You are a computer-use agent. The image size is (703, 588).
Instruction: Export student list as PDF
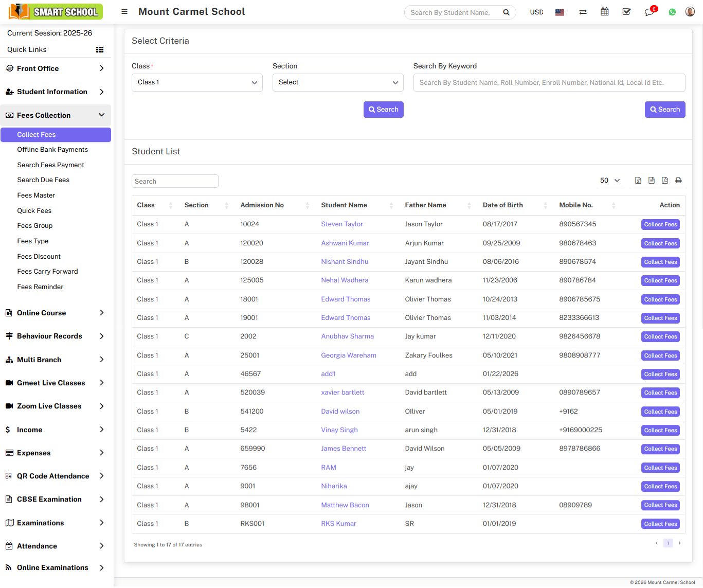pos(664,181)
